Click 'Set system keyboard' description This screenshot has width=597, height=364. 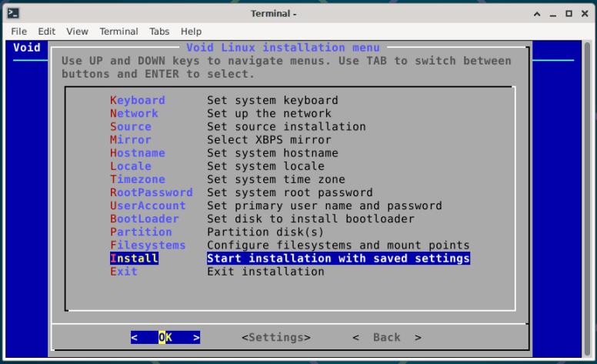pyautogui.click(x=272, y=100)
